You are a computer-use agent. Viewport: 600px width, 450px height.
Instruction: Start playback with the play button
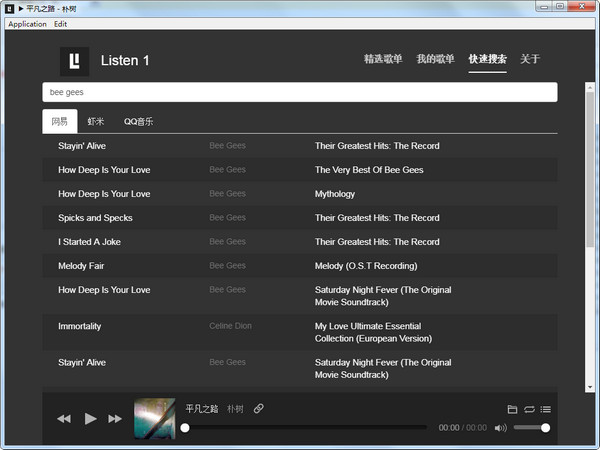coord(90,419)
